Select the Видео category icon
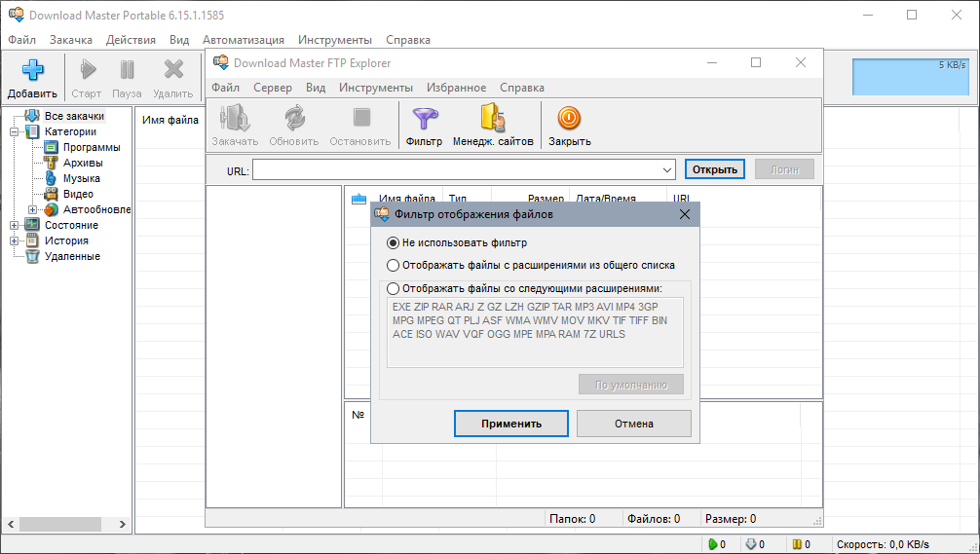The width and height of the screenshot is (980, 554). (52, 194)
